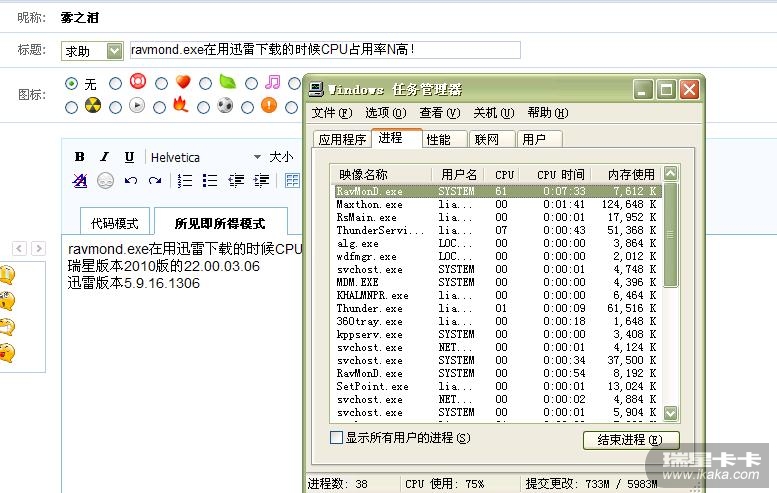Click the 结束进程(E) button

631,439
